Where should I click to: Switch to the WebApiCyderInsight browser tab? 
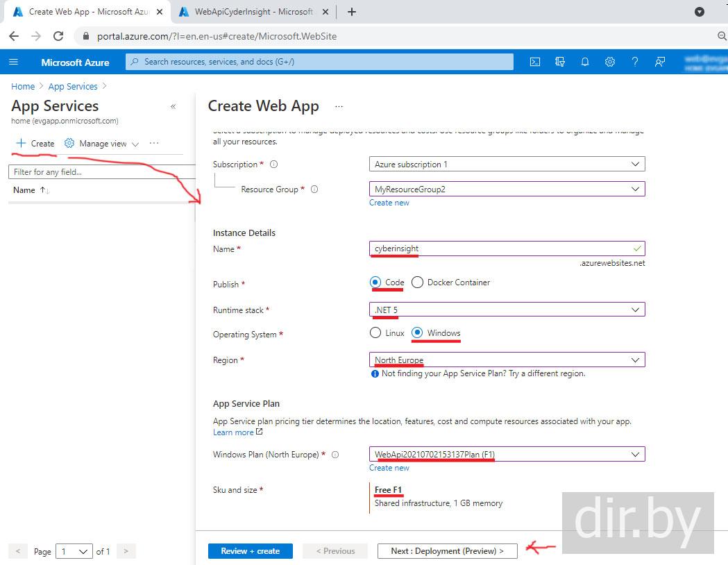pyautogui.click(x=253, y=12)
